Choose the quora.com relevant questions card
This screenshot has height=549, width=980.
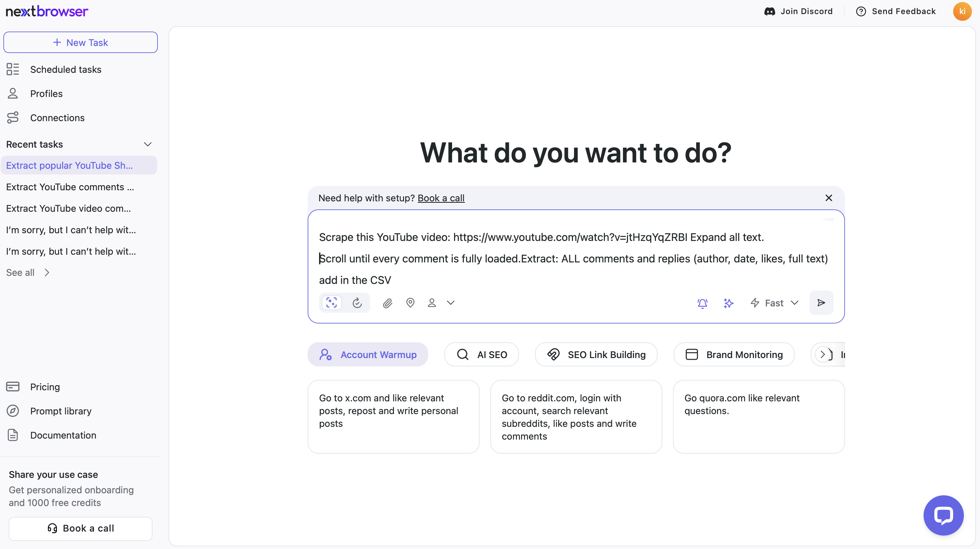[758, 416]
